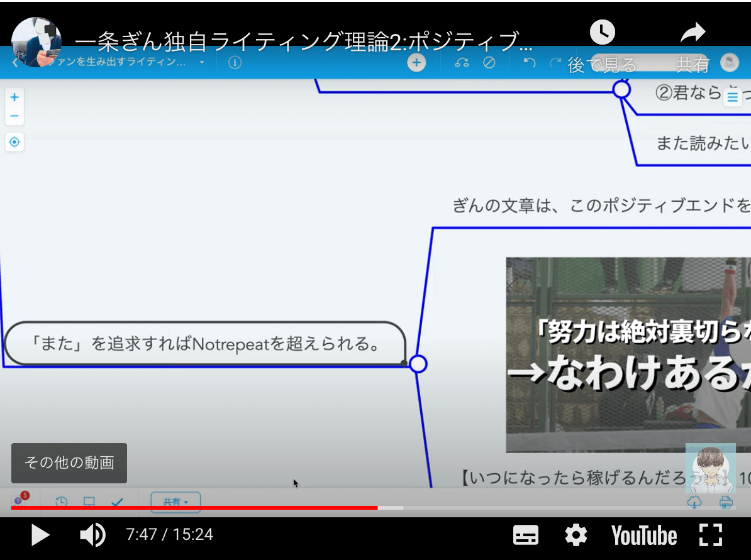Viewport: 751px width, 560px height.
Task: Click the channel watermark avatar at bottom right
Action: (x=711, y=468)
